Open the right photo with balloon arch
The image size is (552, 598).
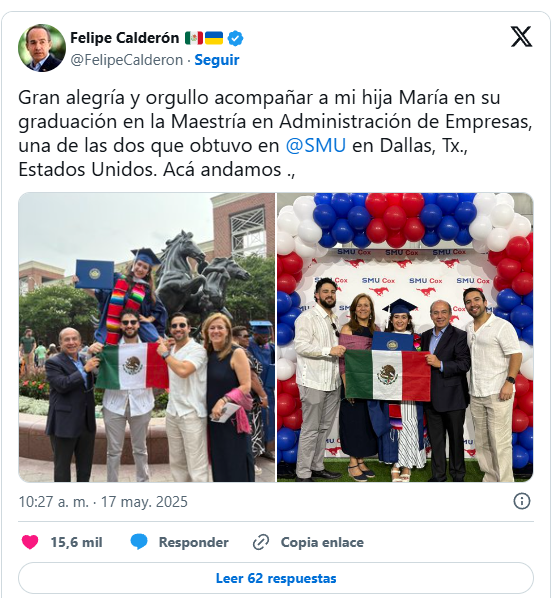(405, 337)
